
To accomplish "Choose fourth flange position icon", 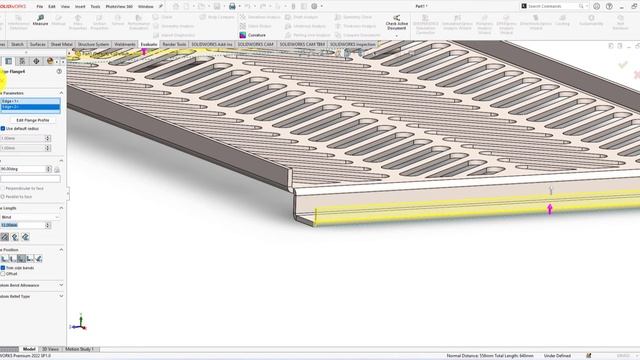I will click(30, 258).
